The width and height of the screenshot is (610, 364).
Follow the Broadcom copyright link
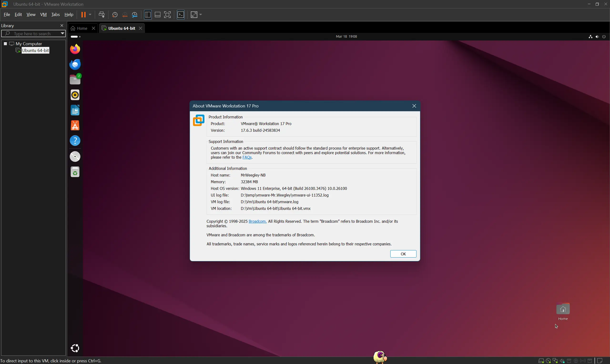click(257, 222)
